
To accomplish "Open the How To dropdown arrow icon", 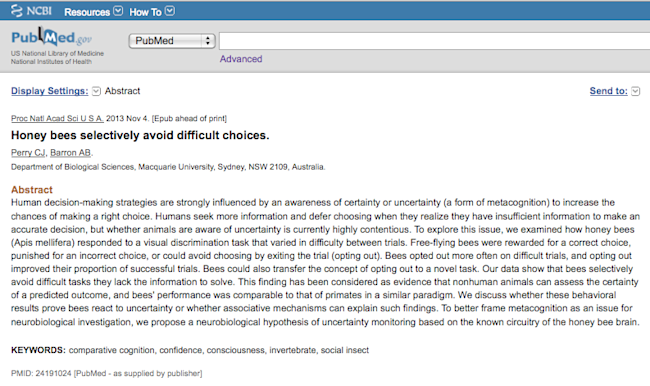I will point(170,11).
